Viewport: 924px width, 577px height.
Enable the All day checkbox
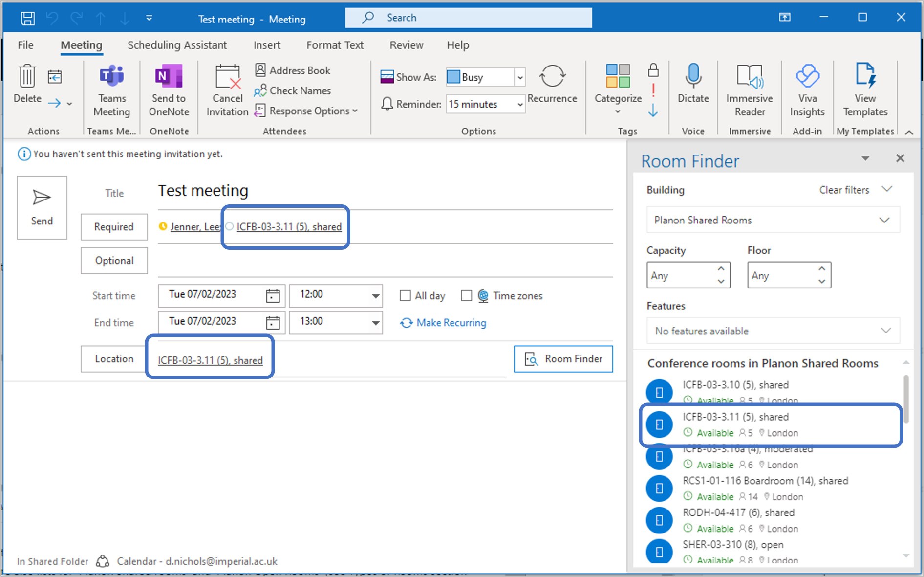coord(405,296)
